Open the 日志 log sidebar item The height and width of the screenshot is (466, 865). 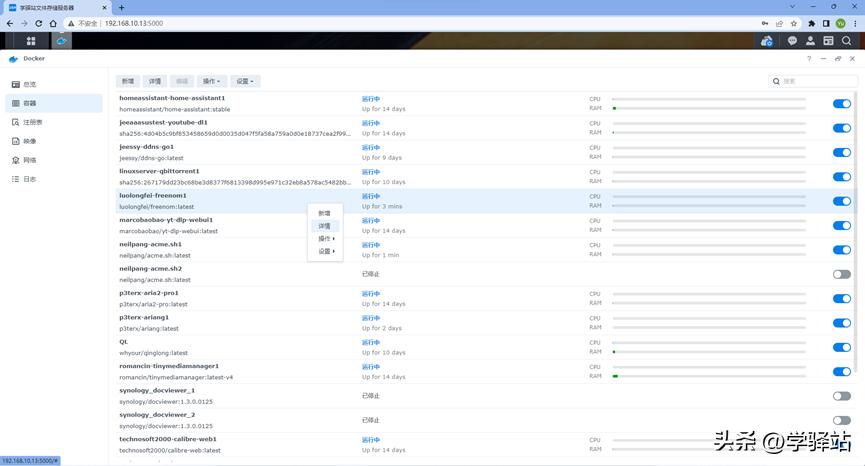(x=54, y=179)
